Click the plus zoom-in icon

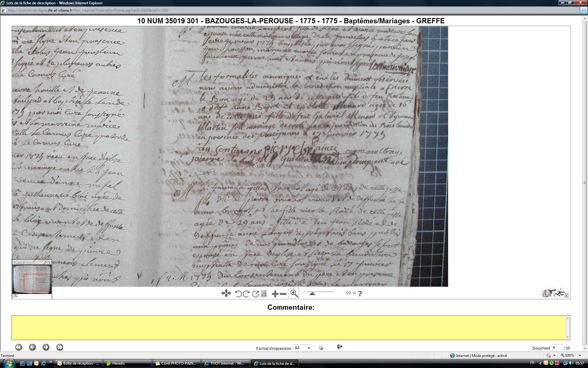click(275, 294)
